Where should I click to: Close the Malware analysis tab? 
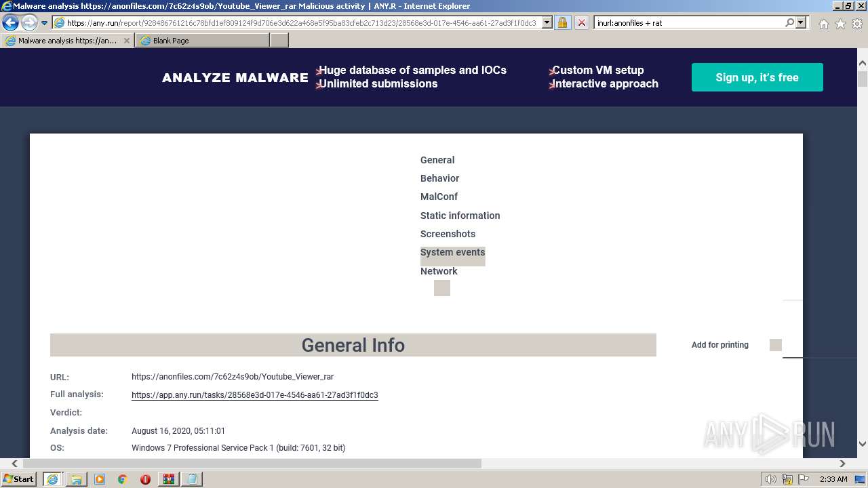(126, 41)
